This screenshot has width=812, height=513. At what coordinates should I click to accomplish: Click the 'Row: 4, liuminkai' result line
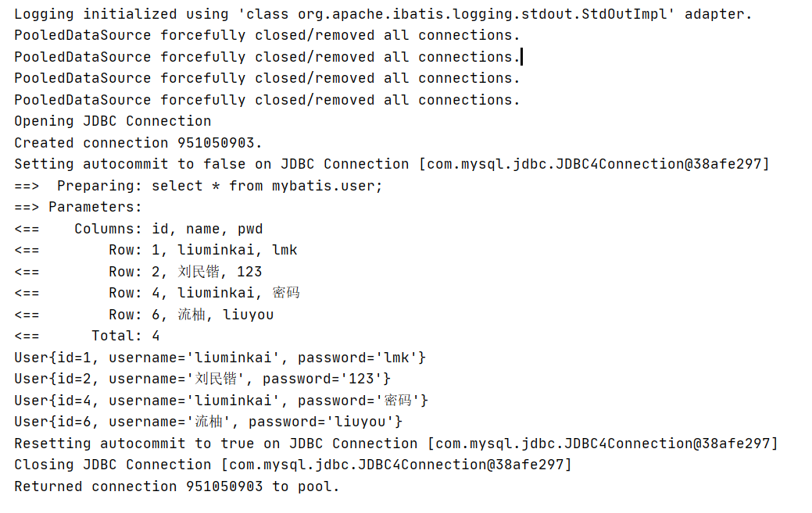click(157, 293)
